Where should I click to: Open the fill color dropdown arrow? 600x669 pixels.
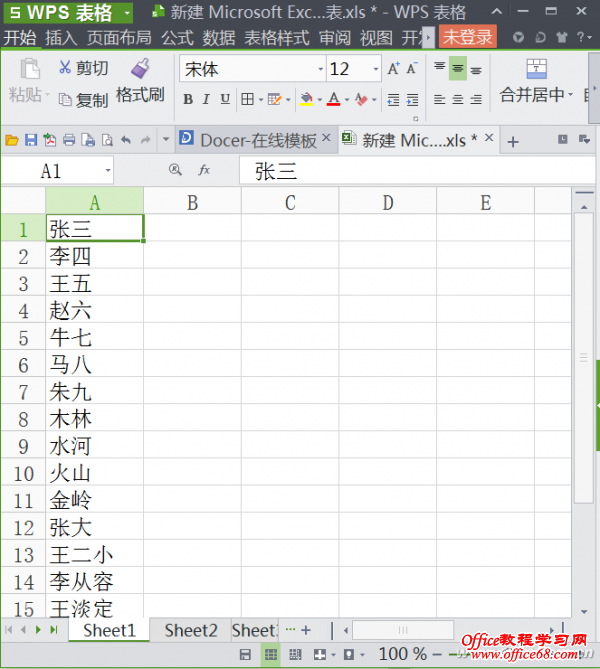pos(320,100)
